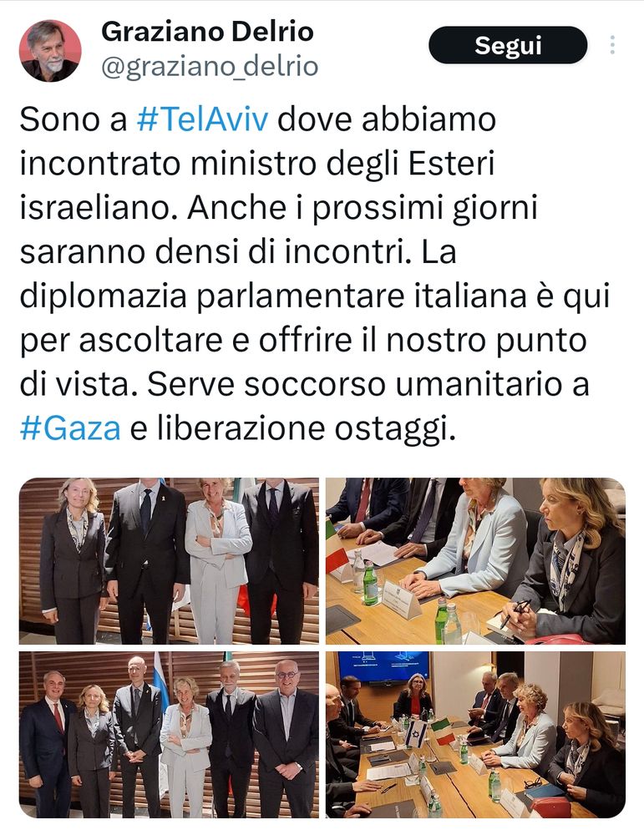Image resolution: width=644 pixels, height=835 pixels.
Task: Open the #Gaza hashtag link
Action: (70, 428)
